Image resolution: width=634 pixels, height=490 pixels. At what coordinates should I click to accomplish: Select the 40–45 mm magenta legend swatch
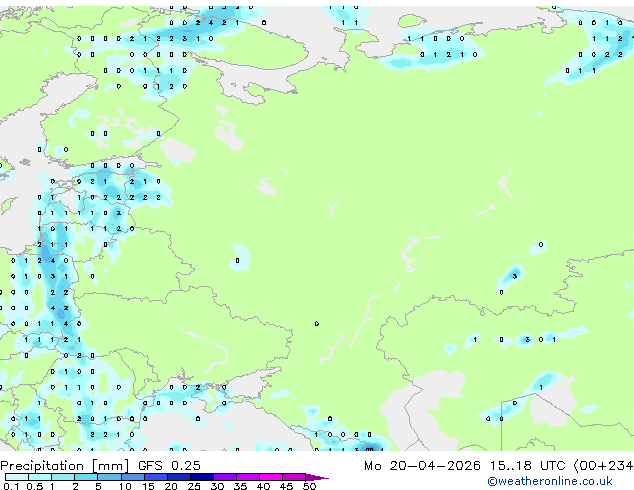[x=271, y=477]
